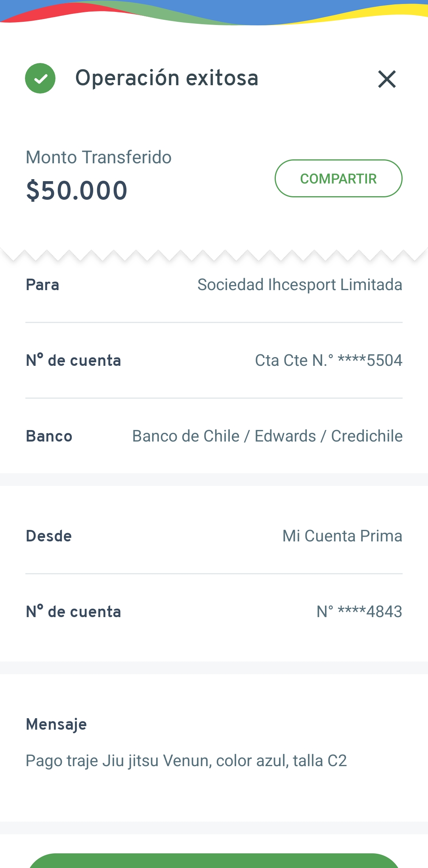Select the 'Mi Cuenta Prima' account name
The image size is (428, 868).
342,536
